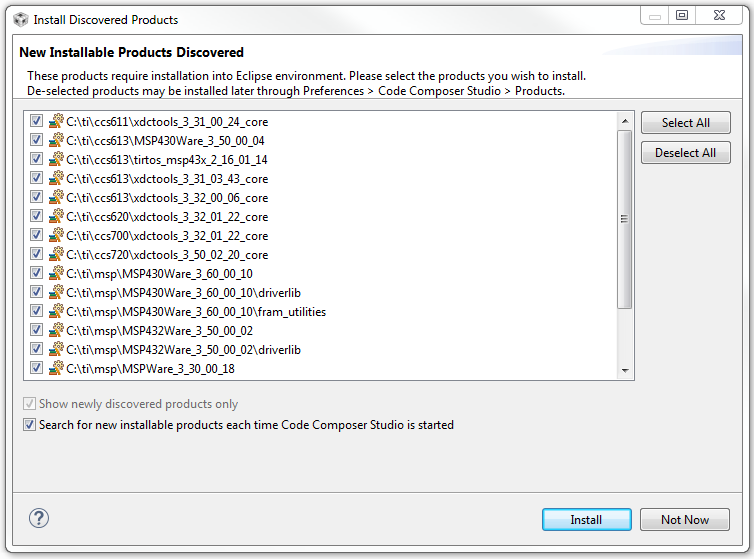
Task: Uncheck the ccs613 xdctools_3_31_03_43_core checkbox
Action: (x=36, y=178)
